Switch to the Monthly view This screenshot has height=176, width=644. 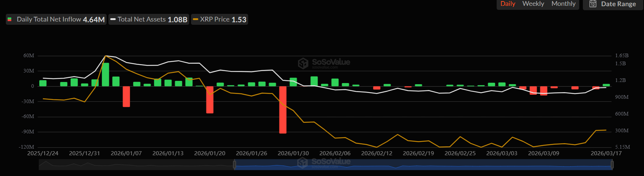(563, 4)
